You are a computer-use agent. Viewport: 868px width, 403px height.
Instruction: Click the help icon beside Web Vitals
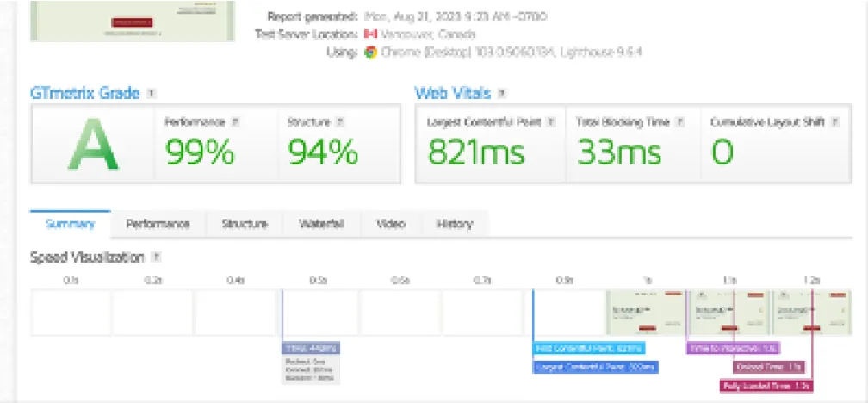coord(502,93)
